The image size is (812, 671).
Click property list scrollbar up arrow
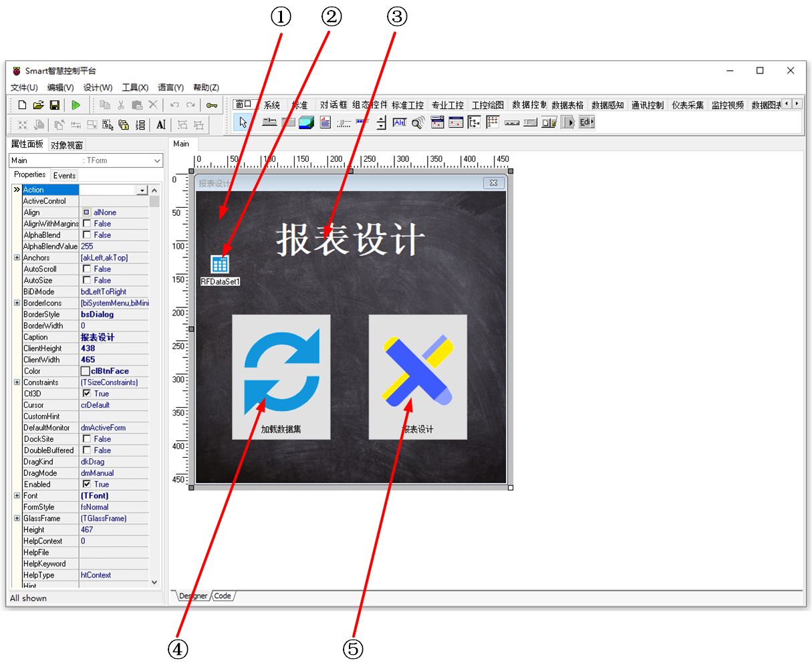click(154, 190)
